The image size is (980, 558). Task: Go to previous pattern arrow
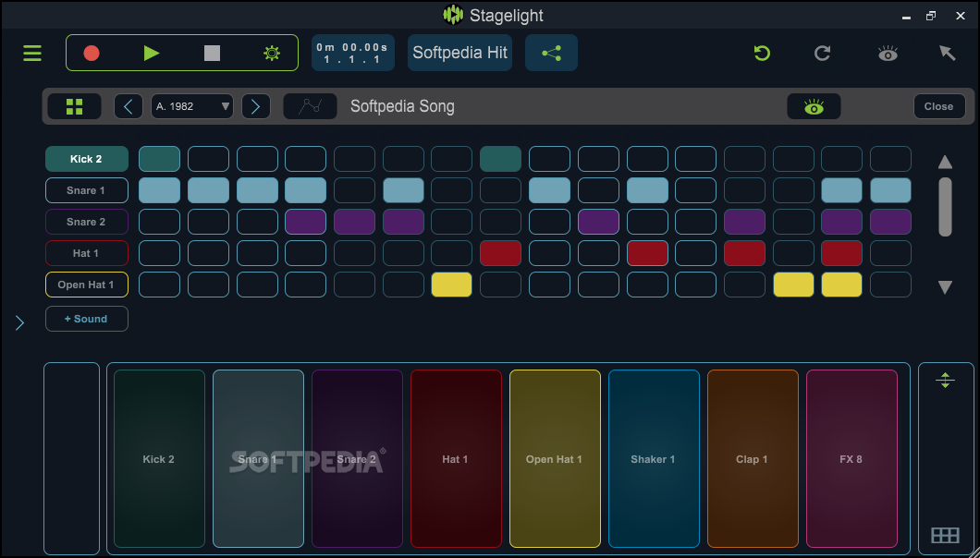pos(129,106)
